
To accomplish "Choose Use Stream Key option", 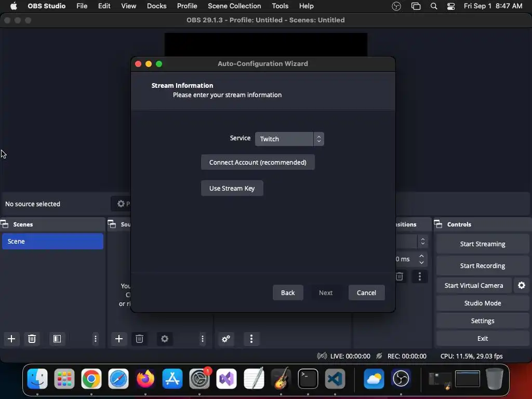I will pos(232,188).
